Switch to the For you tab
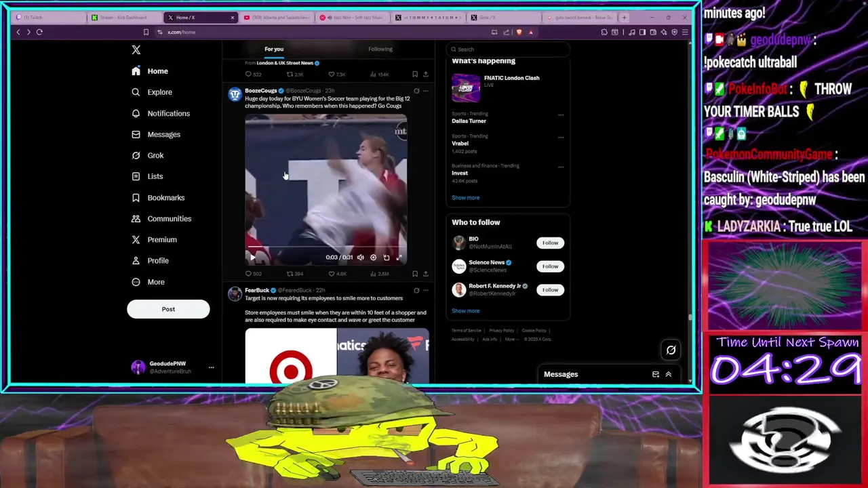 [274, 49]
